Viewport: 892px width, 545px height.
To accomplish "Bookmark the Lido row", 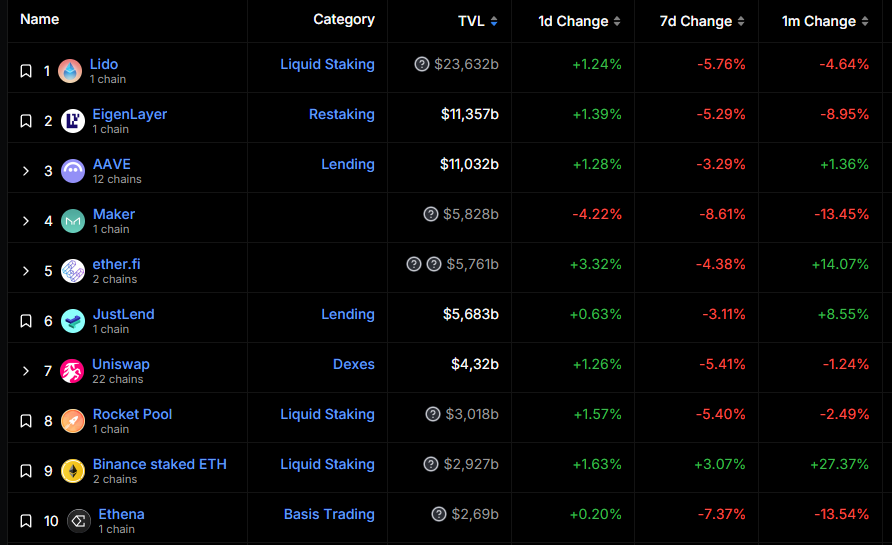I will click(x=26, y=71).
